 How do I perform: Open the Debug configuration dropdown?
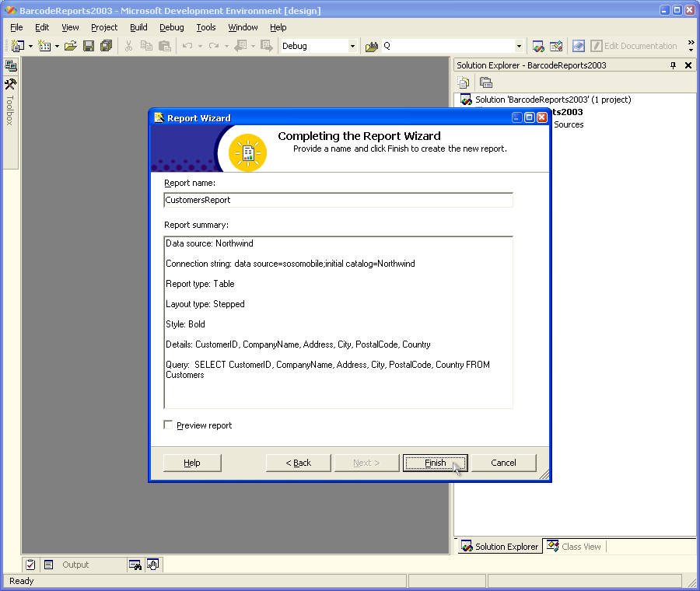[x=352, y=46]
